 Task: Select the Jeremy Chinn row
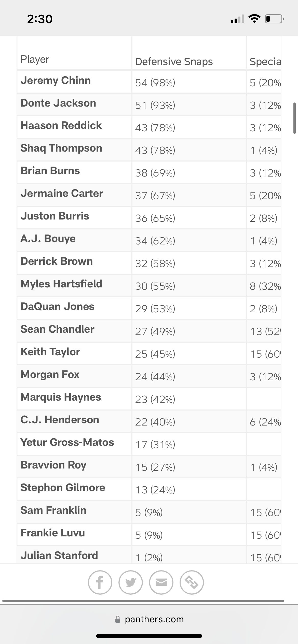[149, 82]
